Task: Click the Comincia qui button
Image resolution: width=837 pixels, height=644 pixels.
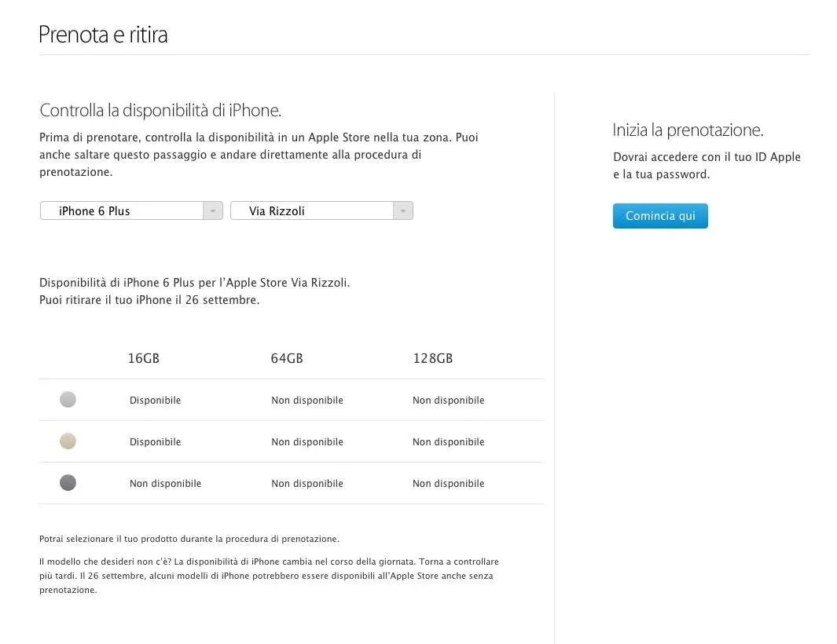Action: click(x=660, y=215)
